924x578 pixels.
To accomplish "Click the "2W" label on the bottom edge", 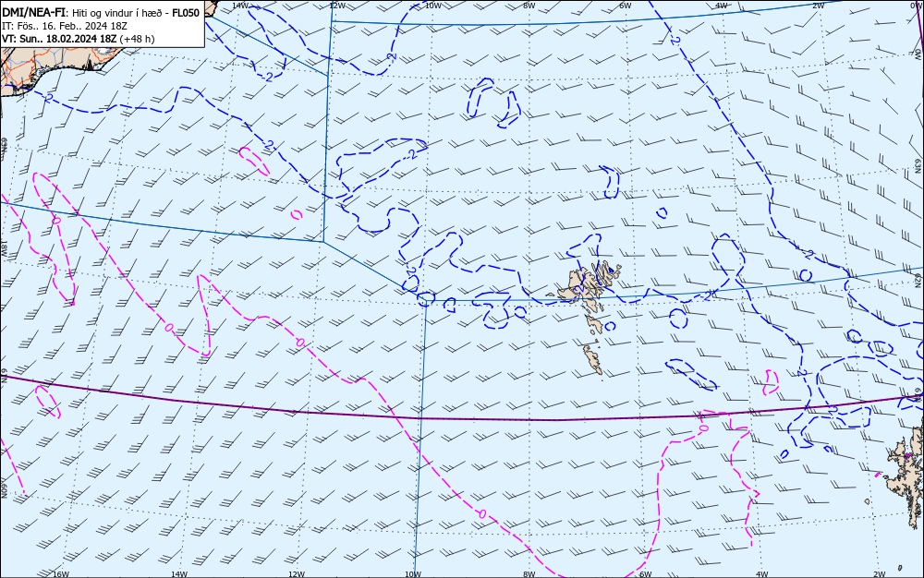I will 879,574.
